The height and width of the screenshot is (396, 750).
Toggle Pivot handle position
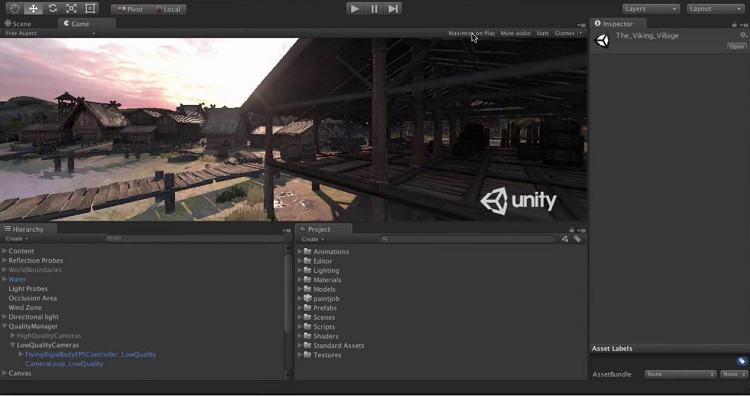coord(130,9)
